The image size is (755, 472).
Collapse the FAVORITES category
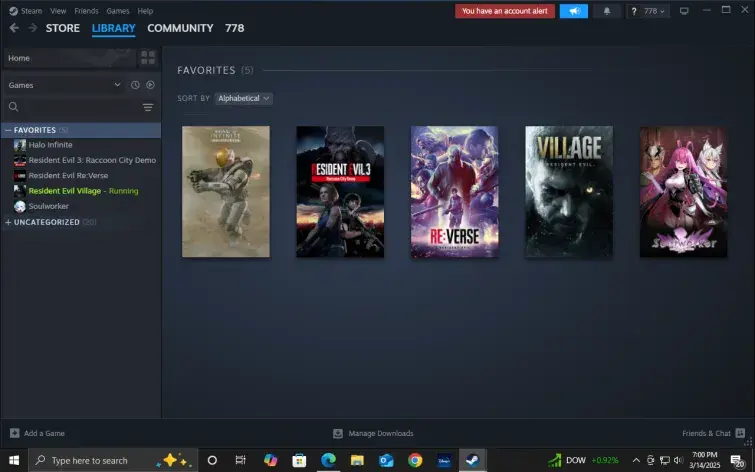pos(8,130)
